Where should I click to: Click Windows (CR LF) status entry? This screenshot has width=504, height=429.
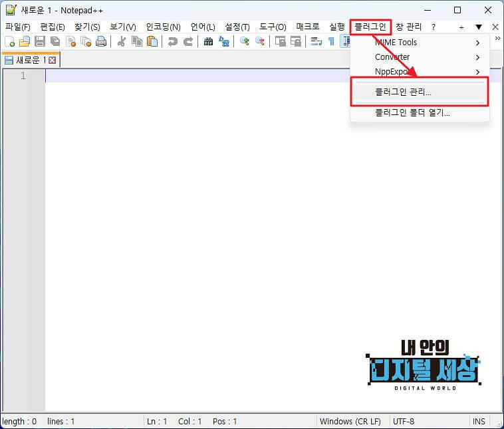(350, 421)
